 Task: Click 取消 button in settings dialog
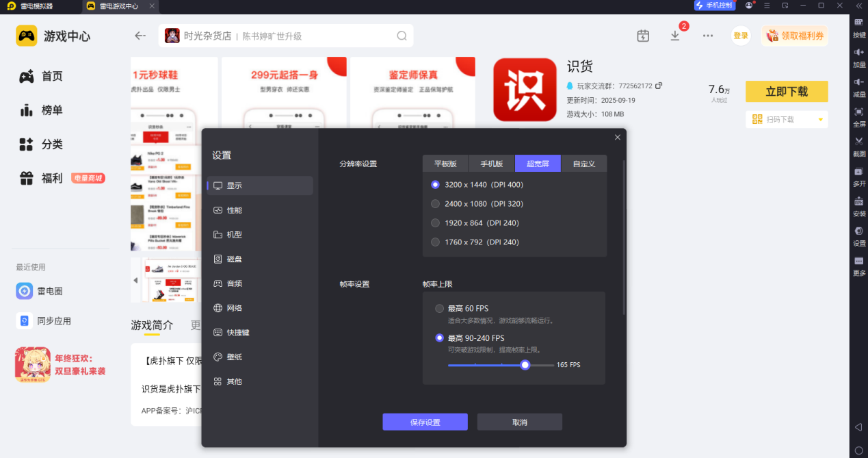(520, 422)
